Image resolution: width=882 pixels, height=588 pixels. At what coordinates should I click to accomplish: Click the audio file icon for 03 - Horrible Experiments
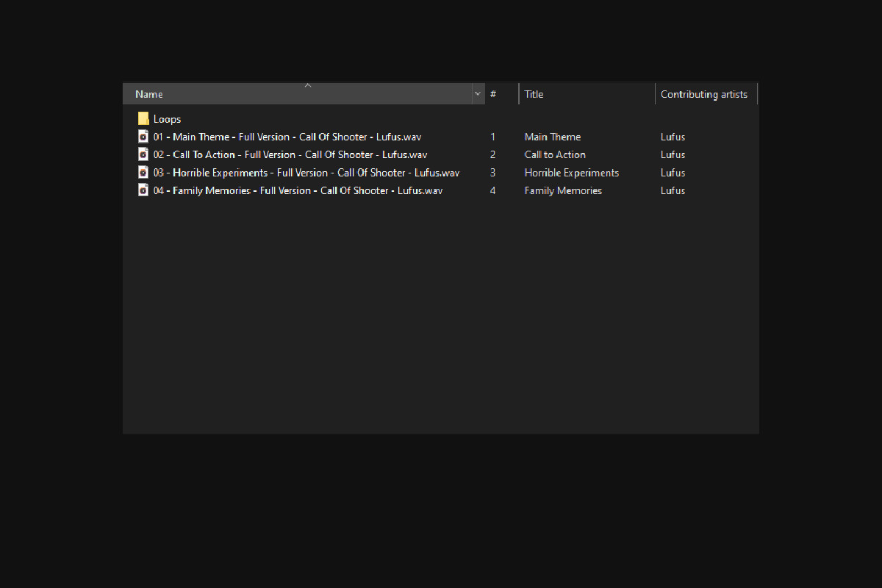pyautogui.click(x=143, y=173)
